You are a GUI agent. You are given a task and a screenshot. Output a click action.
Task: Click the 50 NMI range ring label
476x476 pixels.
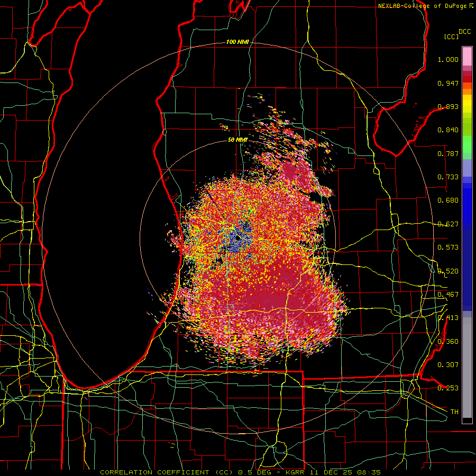point(237,140)
